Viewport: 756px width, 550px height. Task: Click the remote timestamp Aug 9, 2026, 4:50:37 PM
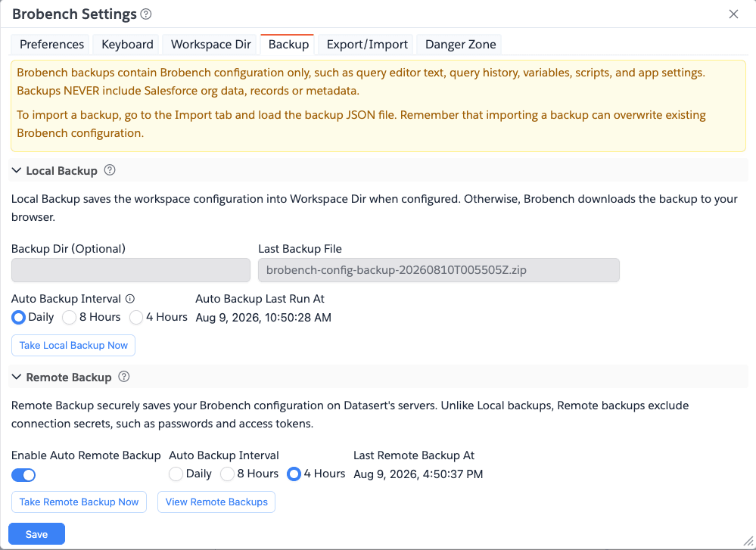coord(418,474)
